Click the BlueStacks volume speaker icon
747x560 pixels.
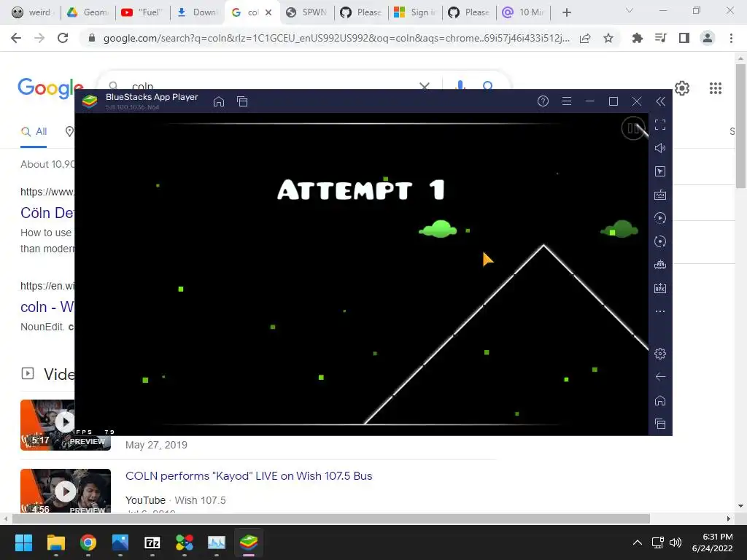659,148
